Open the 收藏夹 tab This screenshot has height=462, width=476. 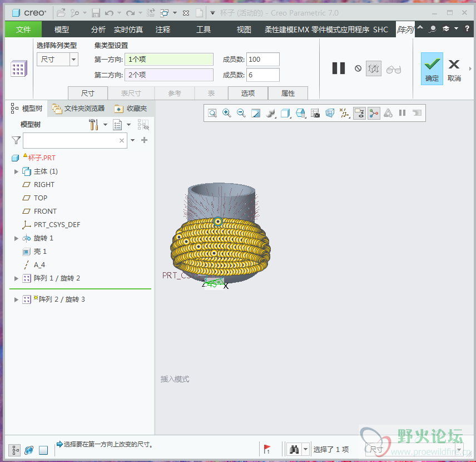click(x=131, y=109)
